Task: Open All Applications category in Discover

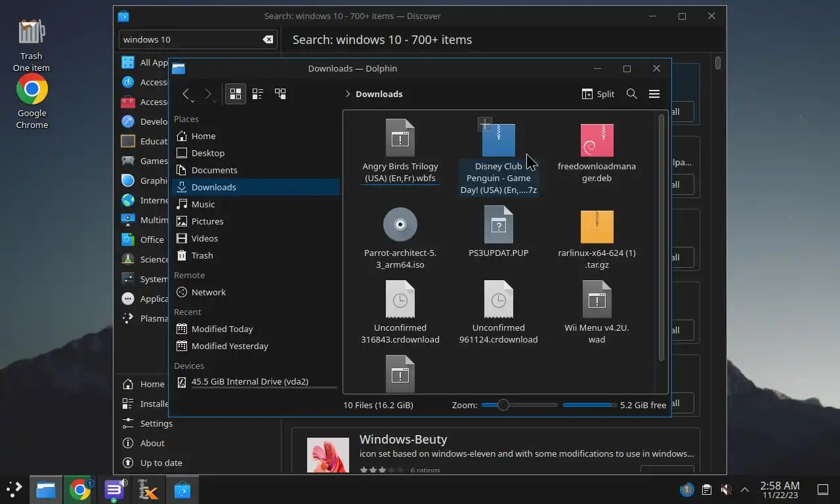Action: click(144, 62)
